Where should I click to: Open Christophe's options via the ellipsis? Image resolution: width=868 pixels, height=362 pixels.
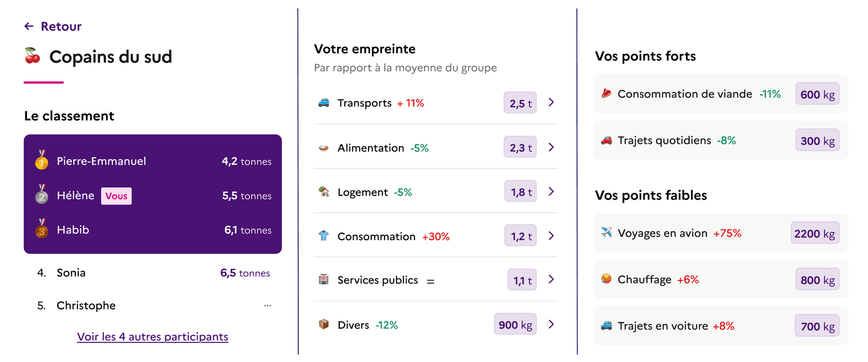click(267, 305)
